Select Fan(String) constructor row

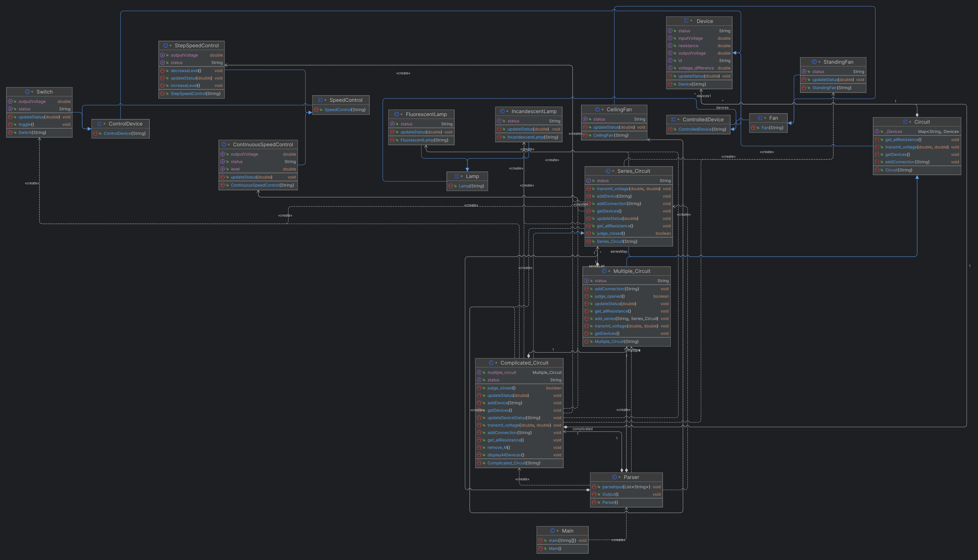pos(768,128)
